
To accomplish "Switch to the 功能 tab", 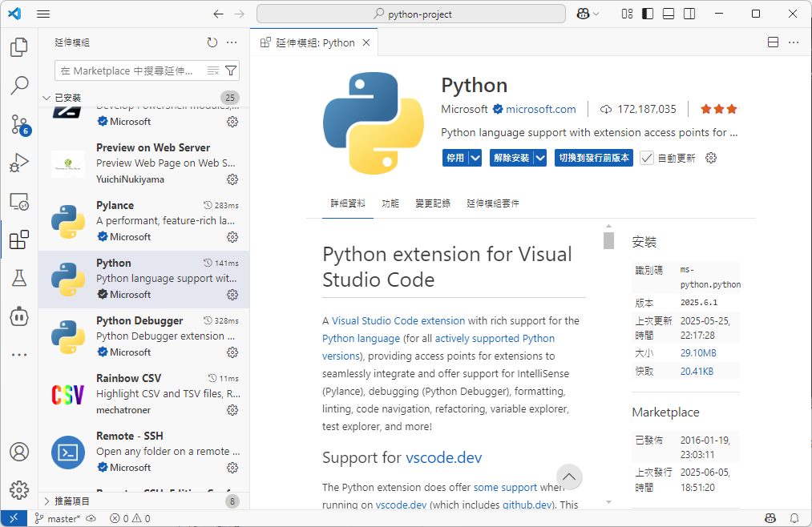I will click(390, 203).
